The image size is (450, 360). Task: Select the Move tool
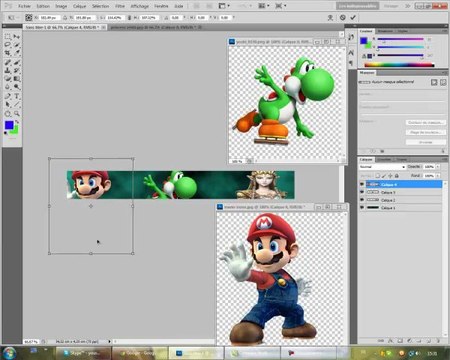point(17,36)
